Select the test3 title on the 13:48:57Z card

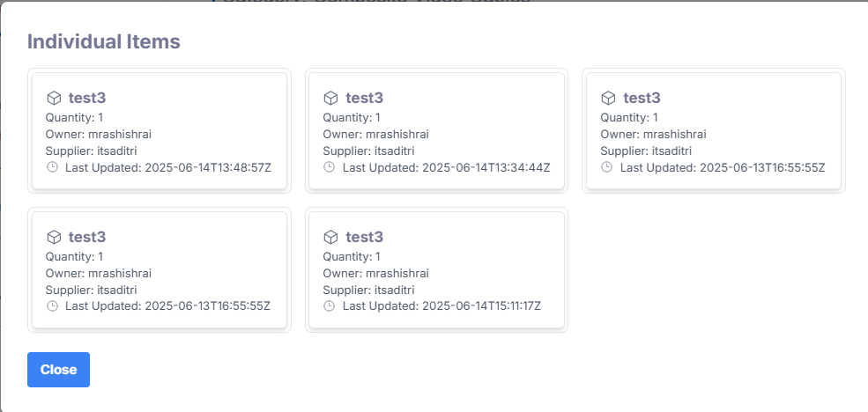click(87, 98)
